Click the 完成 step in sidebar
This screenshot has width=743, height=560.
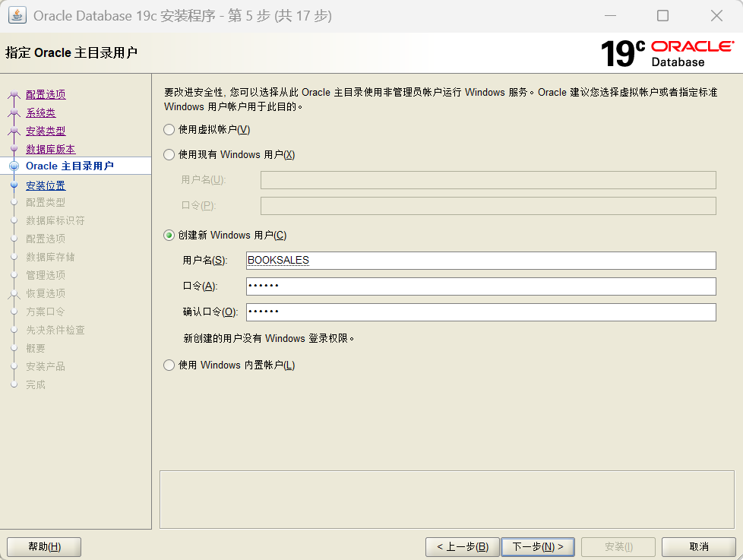36,384
